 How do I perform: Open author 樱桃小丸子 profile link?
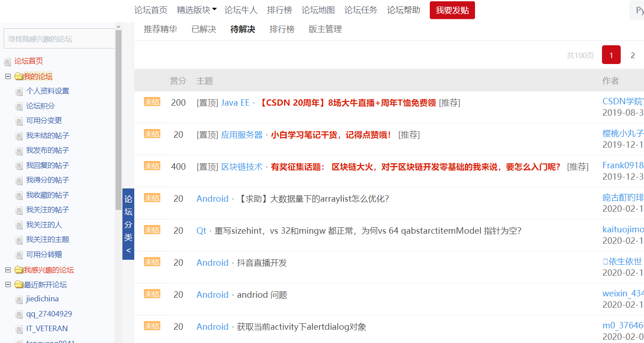point(623,133)
